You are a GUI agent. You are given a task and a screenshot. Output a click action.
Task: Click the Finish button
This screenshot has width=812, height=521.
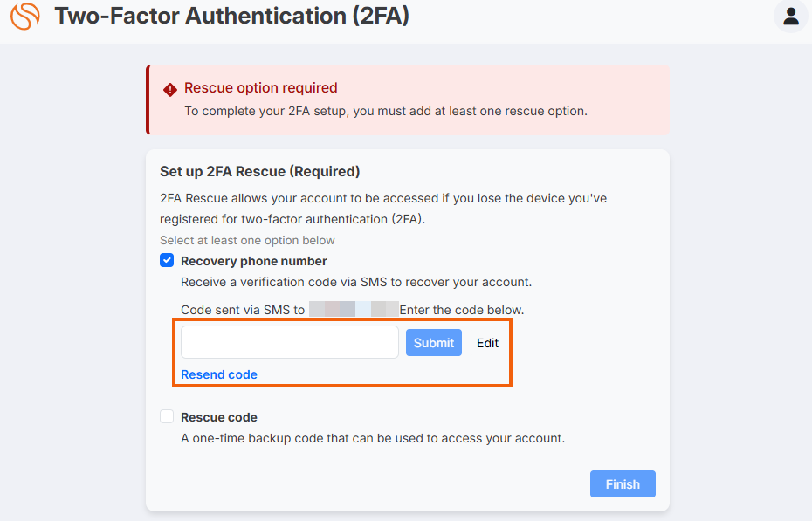[x=623, y=483]
